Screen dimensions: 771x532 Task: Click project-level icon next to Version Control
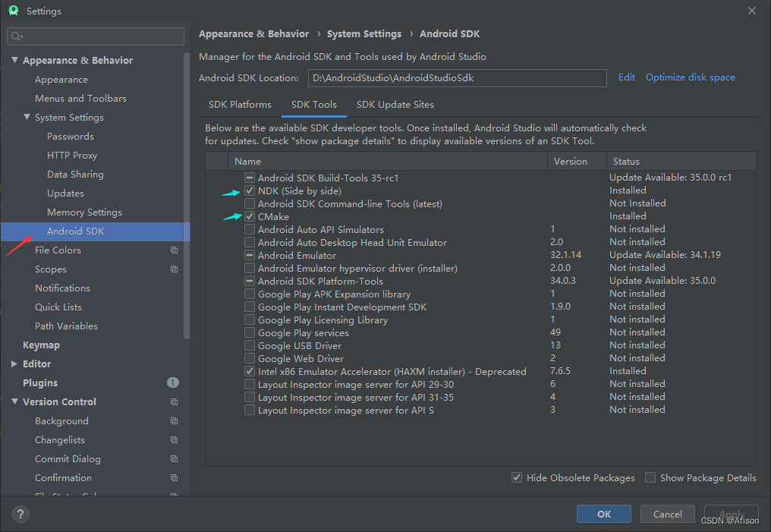pyautogui.click(x=174, y=401)
